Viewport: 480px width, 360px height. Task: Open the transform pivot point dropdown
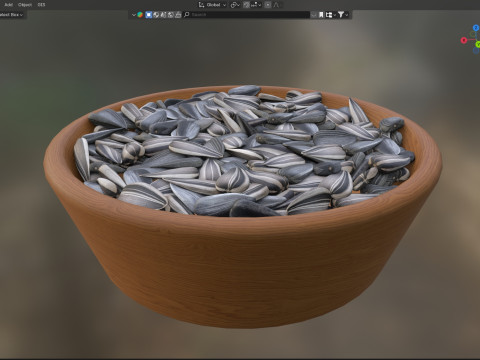pyautogui.click(x=235, y=5)
